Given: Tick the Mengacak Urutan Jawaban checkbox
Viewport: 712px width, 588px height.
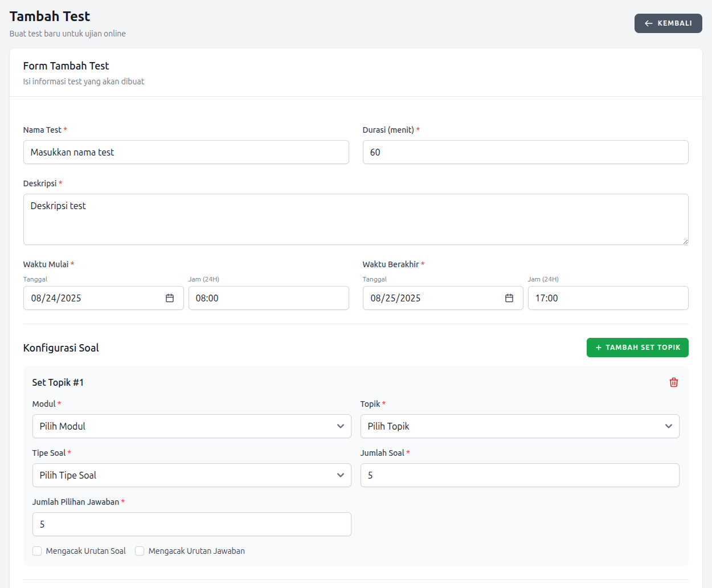Looking at the screenshot, I should 140,551.
